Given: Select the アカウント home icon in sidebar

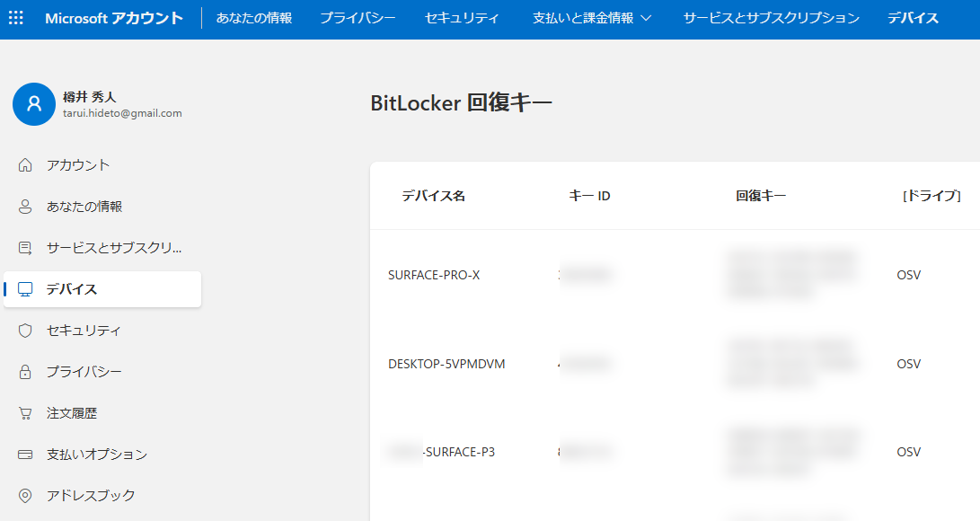Looking at the screenshot, I should point(24,165).
